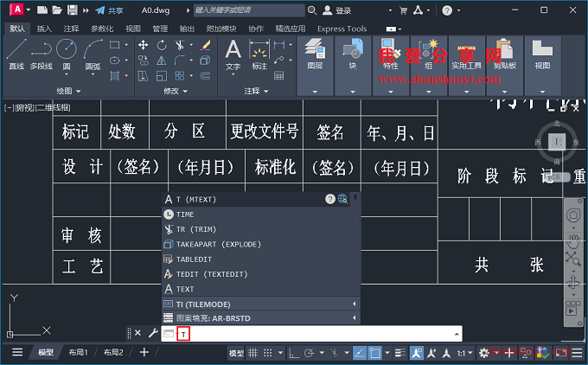Open the Dimension (标注) tool
588x365 pixels.
coord(259,54)
